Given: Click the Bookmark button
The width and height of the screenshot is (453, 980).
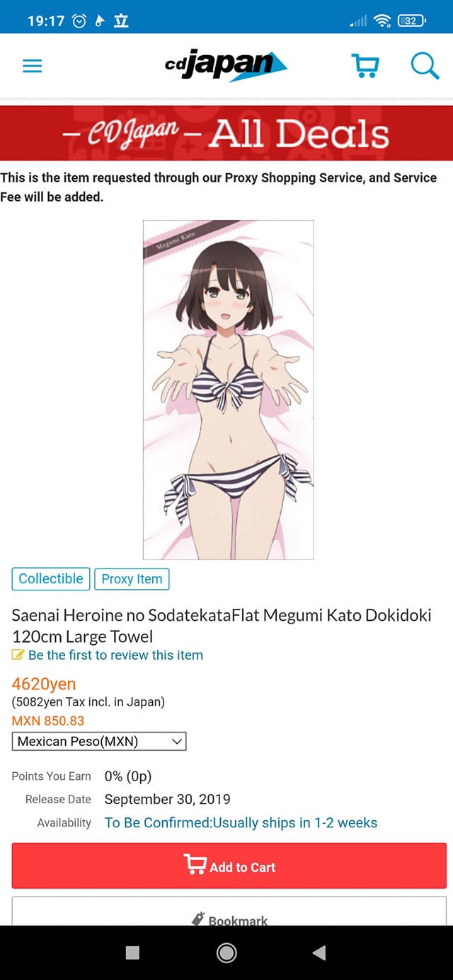Looking at the screenshot, I should 229,911.
